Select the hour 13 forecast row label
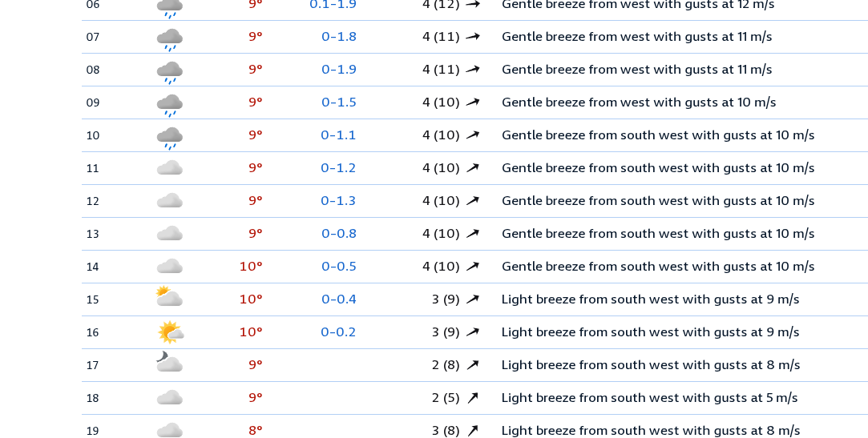 tap(93, 234)
